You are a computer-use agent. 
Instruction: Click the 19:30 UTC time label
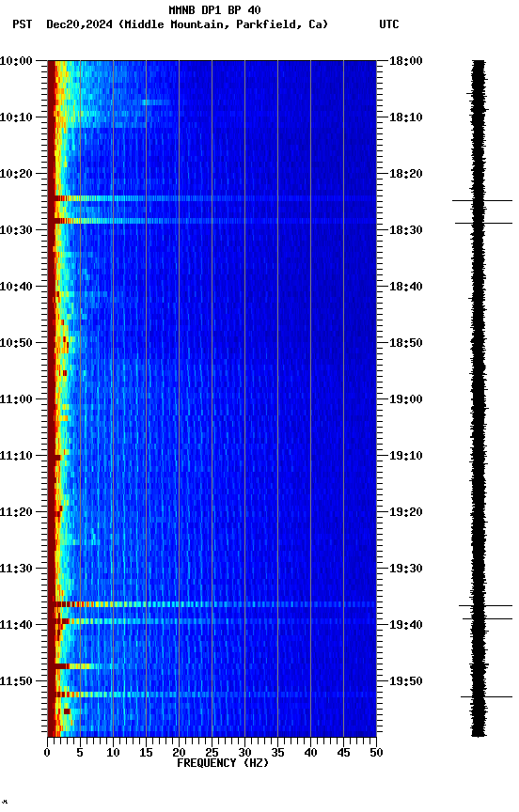pyautogui.click(x=406, y=570)
